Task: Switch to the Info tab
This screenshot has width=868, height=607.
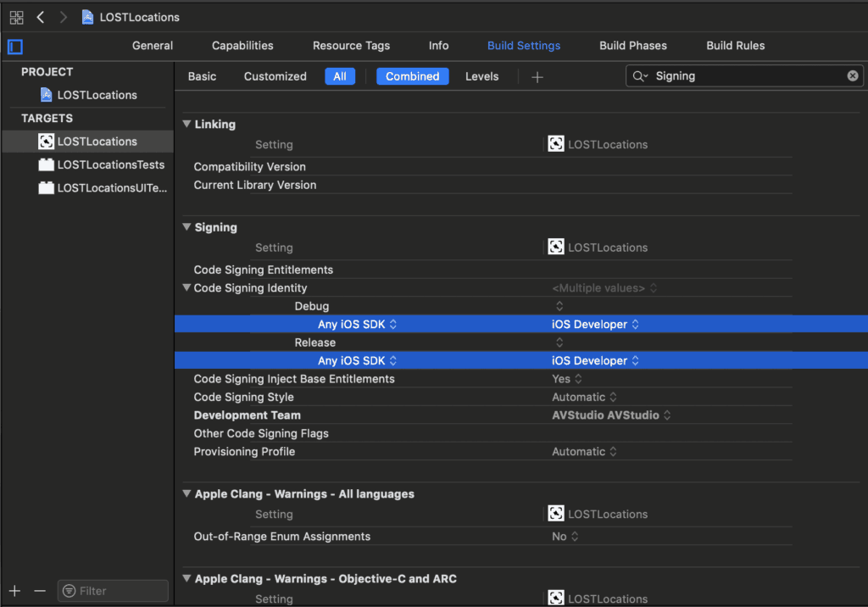Action: [438, 46]
